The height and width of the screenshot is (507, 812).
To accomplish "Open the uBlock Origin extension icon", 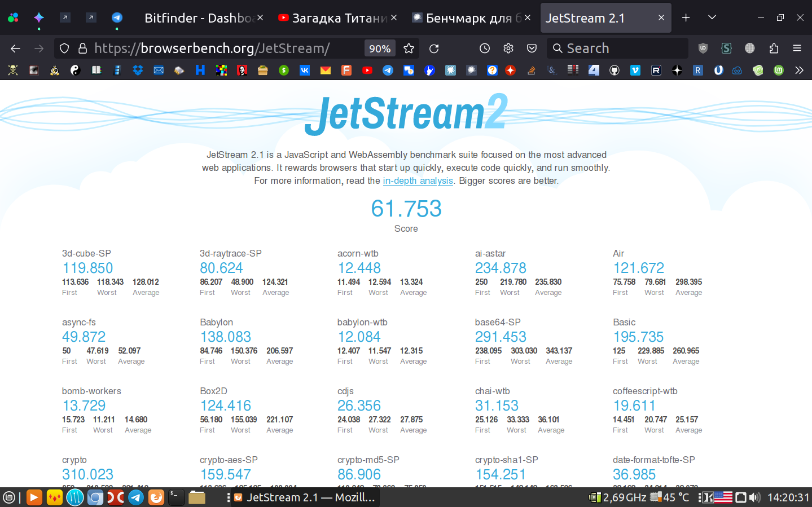I will click(703, 49).
